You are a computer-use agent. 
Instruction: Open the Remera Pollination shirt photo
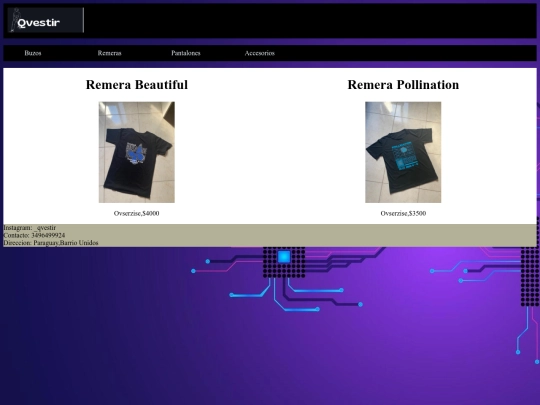click(x=403, y=152)
